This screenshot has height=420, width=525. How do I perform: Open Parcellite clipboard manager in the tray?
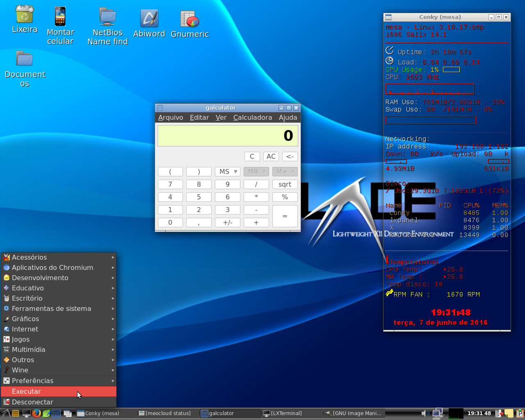[519, 413]
